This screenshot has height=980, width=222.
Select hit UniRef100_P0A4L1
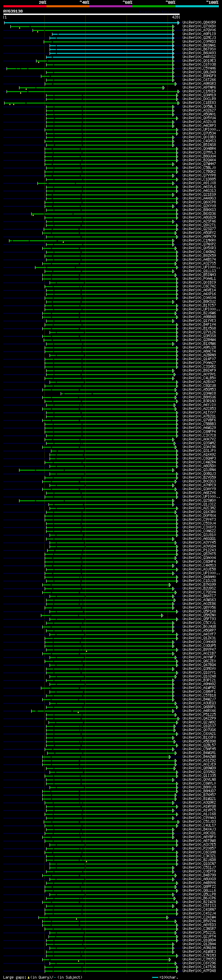tap(199, 279)
